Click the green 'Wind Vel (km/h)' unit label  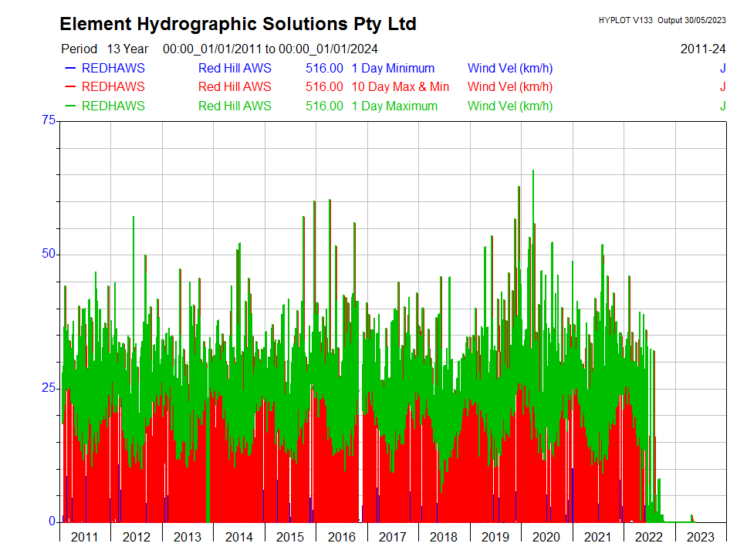pos(510,106)
